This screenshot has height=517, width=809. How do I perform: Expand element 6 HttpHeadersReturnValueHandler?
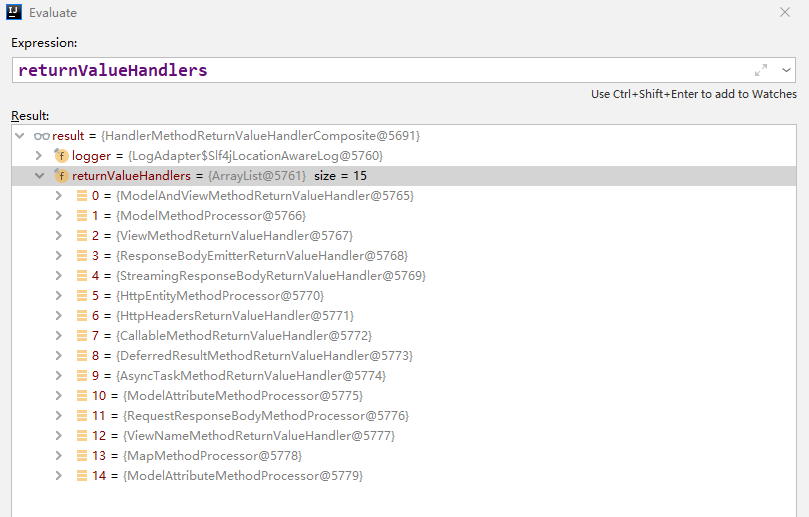coord(59,316)
